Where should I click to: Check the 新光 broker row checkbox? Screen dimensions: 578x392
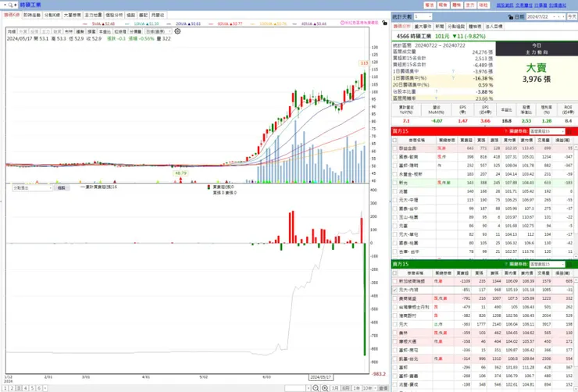(x=395, y=183)
